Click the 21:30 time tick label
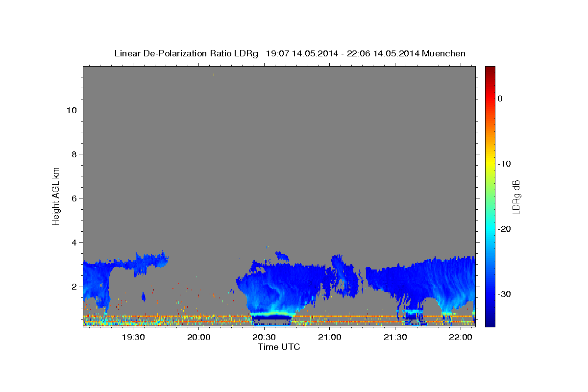Viewport: 588px width, 392px height. pos(395,337)
